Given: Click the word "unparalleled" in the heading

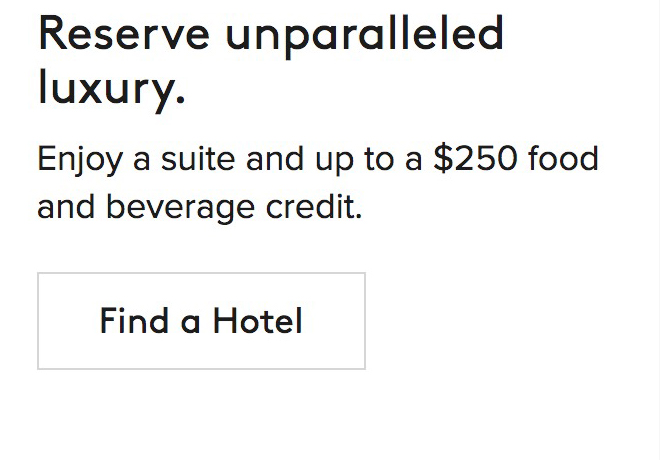Looking at the screenshot, I should 364,34.
